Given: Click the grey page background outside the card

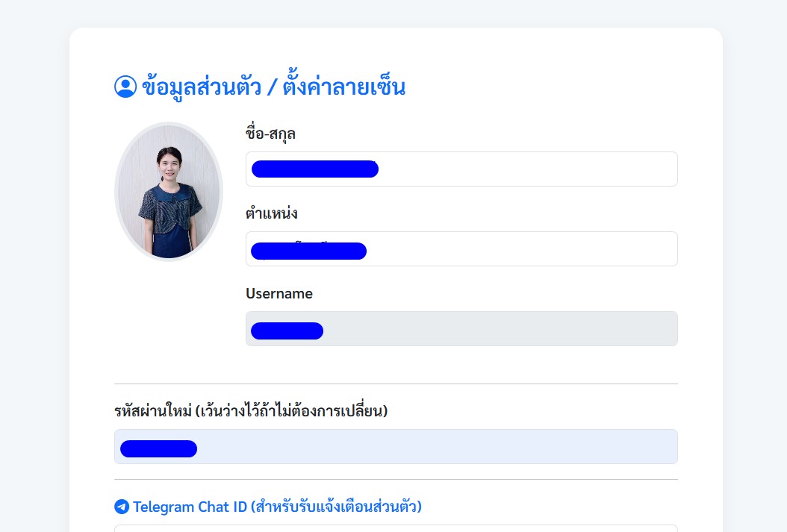Looking at the screenshot, I should pyautogui.click(x=34, y=251).
